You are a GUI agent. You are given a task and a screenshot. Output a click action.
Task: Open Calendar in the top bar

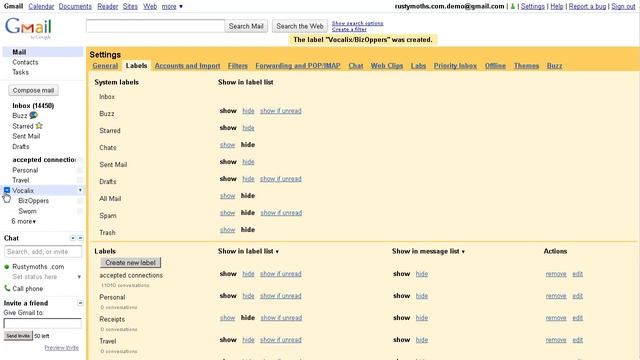tap(41, 6)
